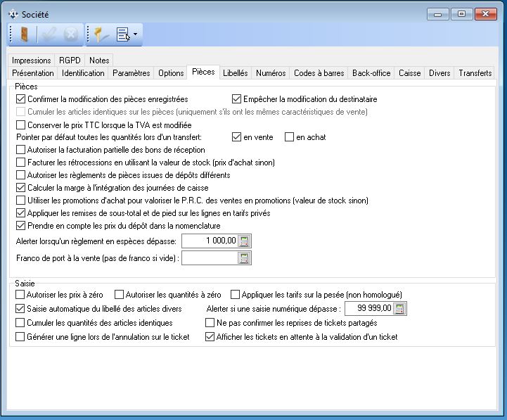507x420 pixels.
Task: Click the Société window app icon
Action: coord(13,14)
